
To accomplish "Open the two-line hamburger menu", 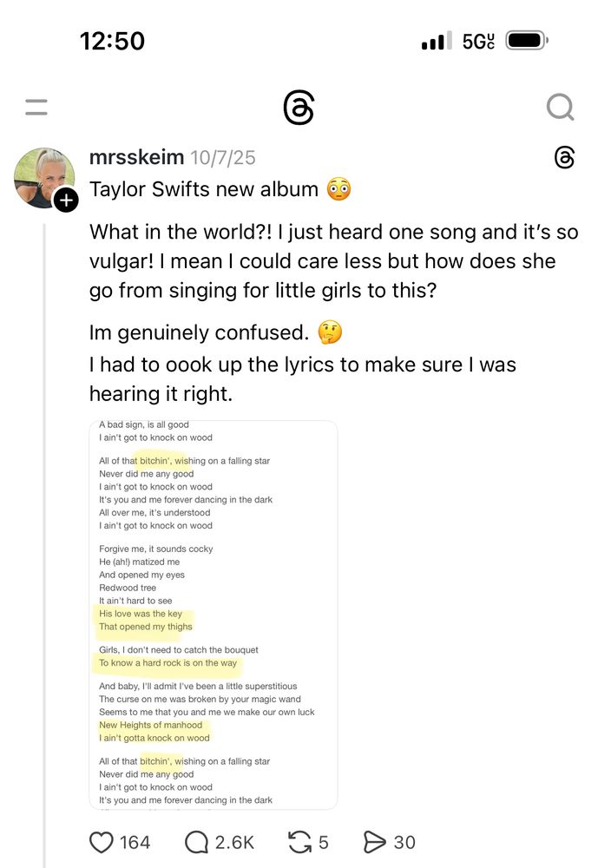I will pos(36,108).
